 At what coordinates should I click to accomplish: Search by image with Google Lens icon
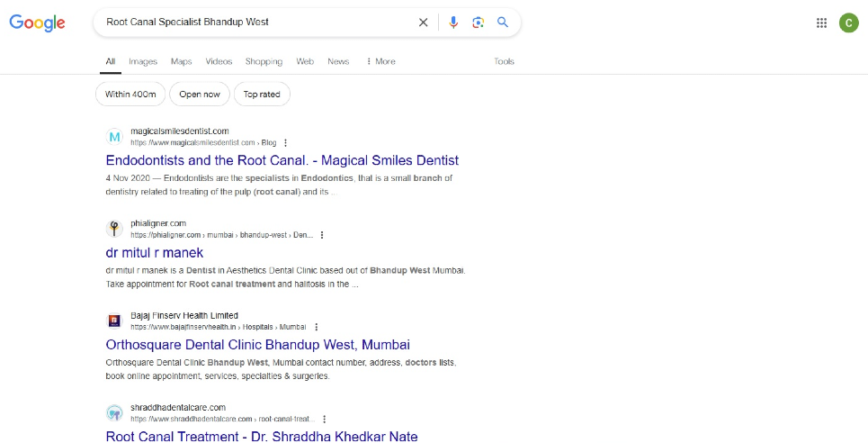[x=479, y=23]
